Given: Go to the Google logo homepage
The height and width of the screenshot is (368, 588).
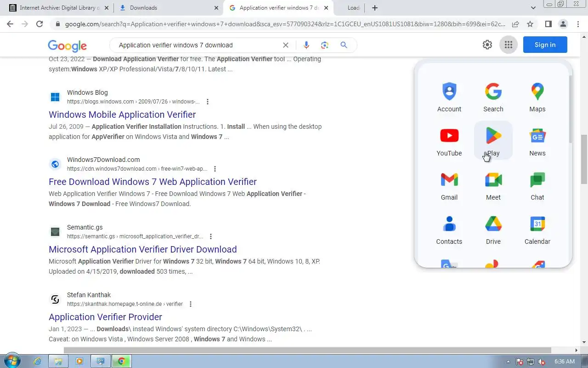Looking at the screenshot, I should (x=67, y=46).
